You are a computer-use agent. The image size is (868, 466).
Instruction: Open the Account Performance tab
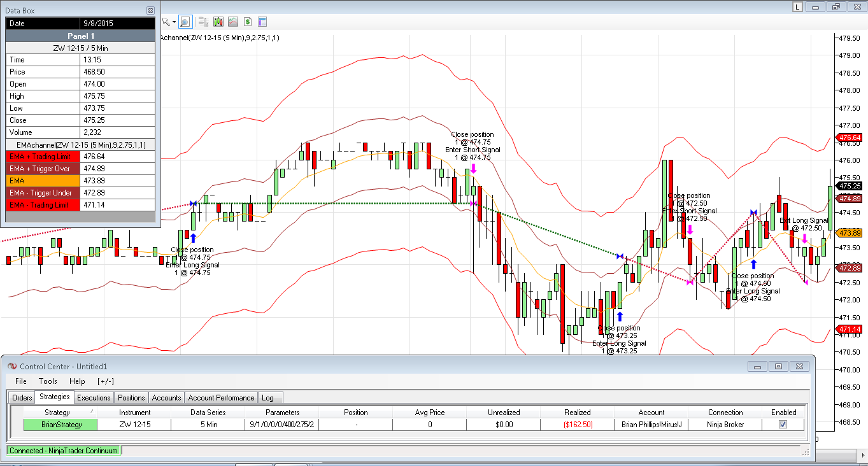tap(221, 398)
